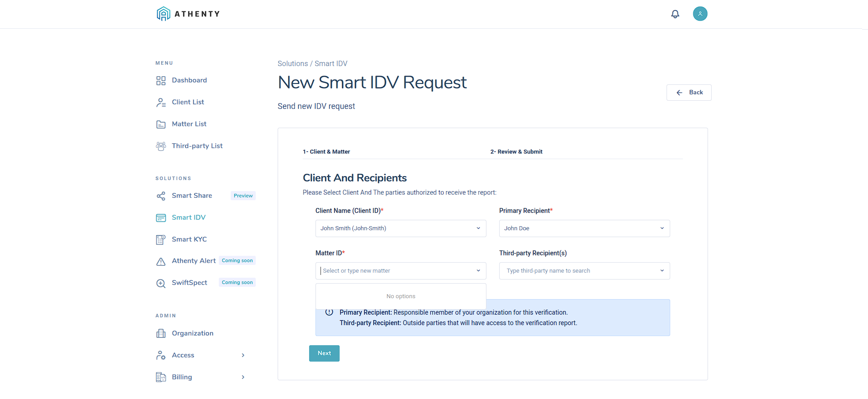The width and height of the screenshot is (868, 399).
Task: Open Primary Recipient dropdown arrow
Action: pos(662,228)
